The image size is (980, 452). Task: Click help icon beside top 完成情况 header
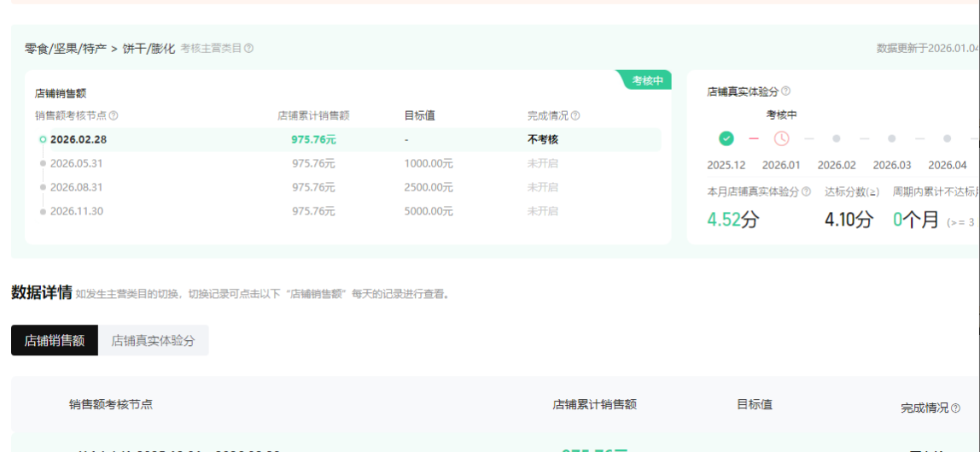575,115
